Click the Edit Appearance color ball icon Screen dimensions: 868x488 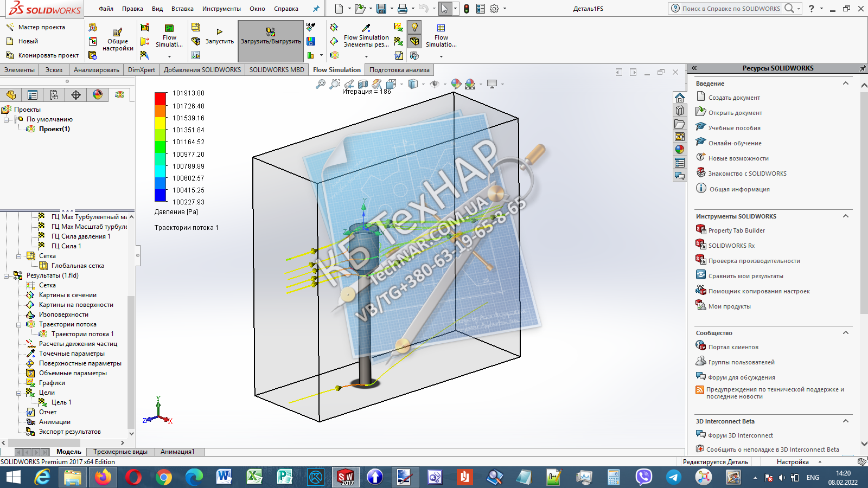456,84
